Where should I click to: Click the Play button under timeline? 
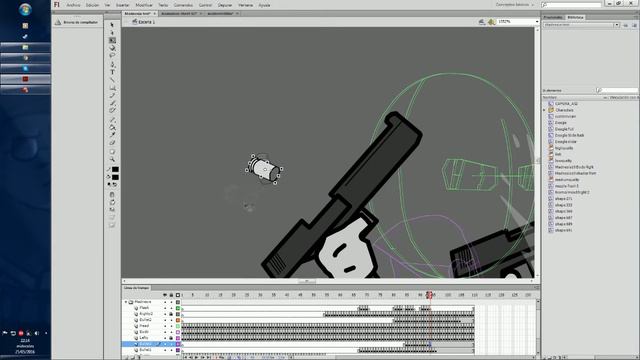click(196, 357)
